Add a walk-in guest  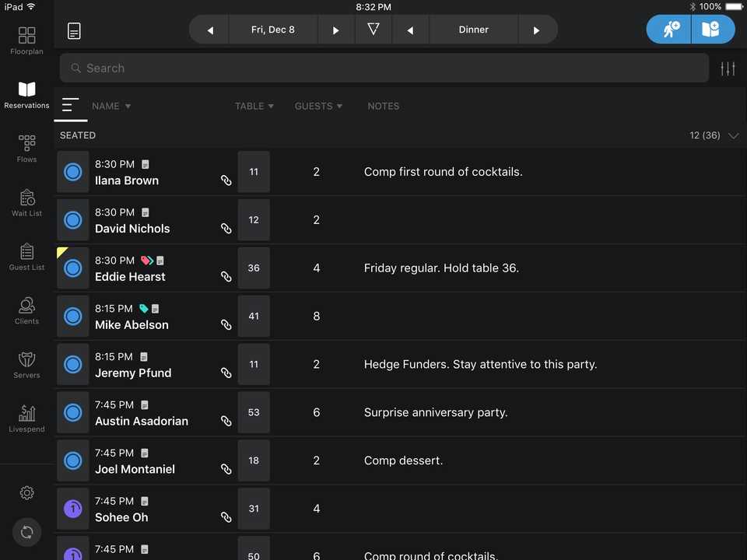(669, 30)
